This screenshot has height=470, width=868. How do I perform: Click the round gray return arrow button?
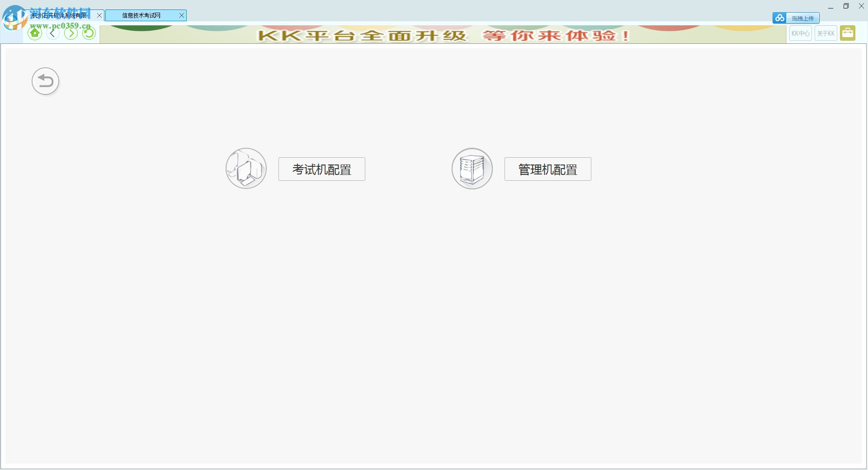pyautogui.click(x=46, y=81)
